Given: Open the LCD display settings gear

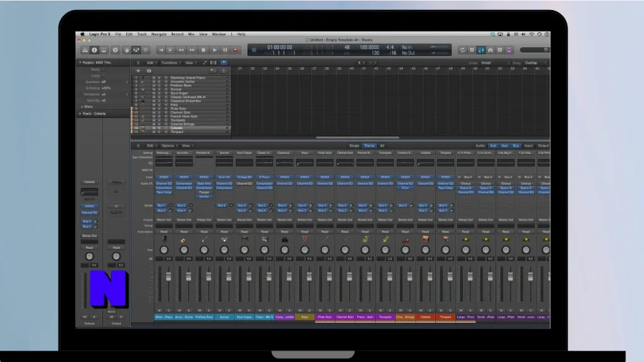Looking at the screenshot, I should point(254,50).
